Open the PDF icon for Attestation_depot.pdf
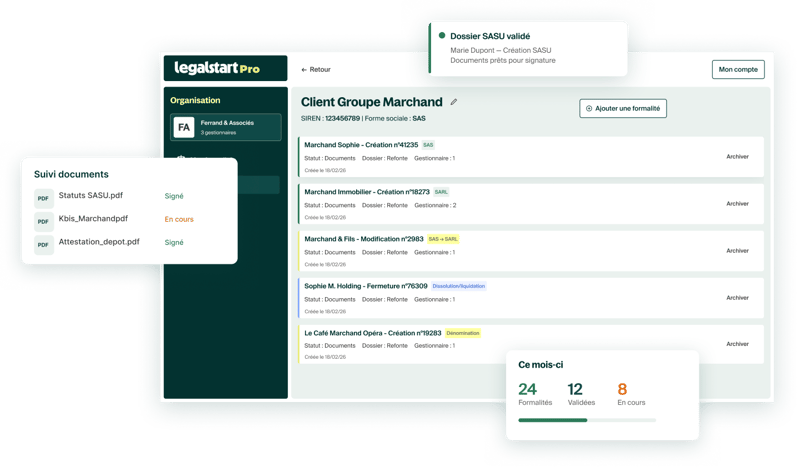Image resolution: width=800 pixels, height=467 pixels. [43, 245]
